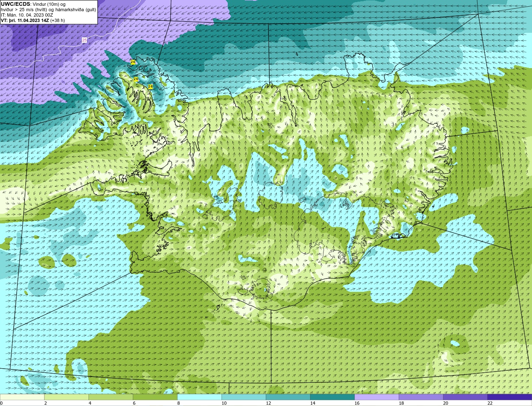Click the scale label "12" on the legend
The image size is (532, 406).
click(x=268, y=403)
